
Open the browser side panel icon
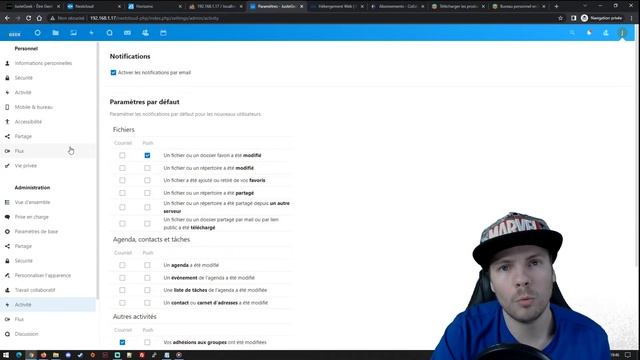573,18
